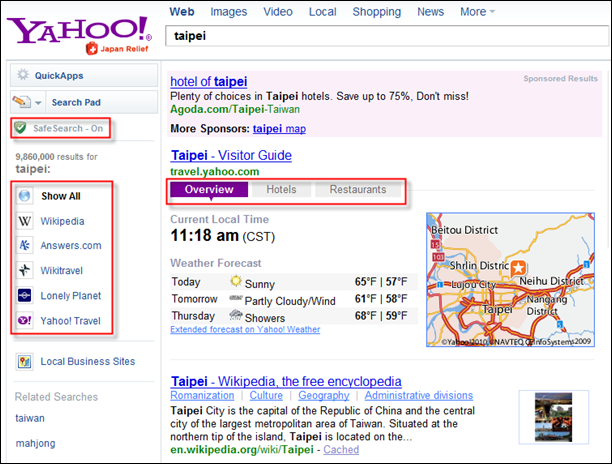
Task: Click the Local Business Sites map icon
Action: pos(25,361)
